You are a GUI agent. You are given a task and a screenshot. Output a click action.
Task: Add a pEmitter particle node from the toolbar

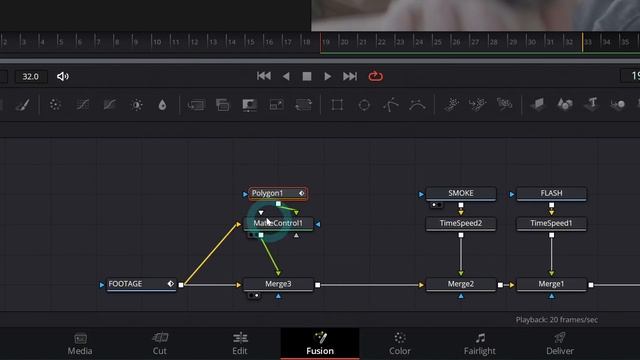pos(451,105)
